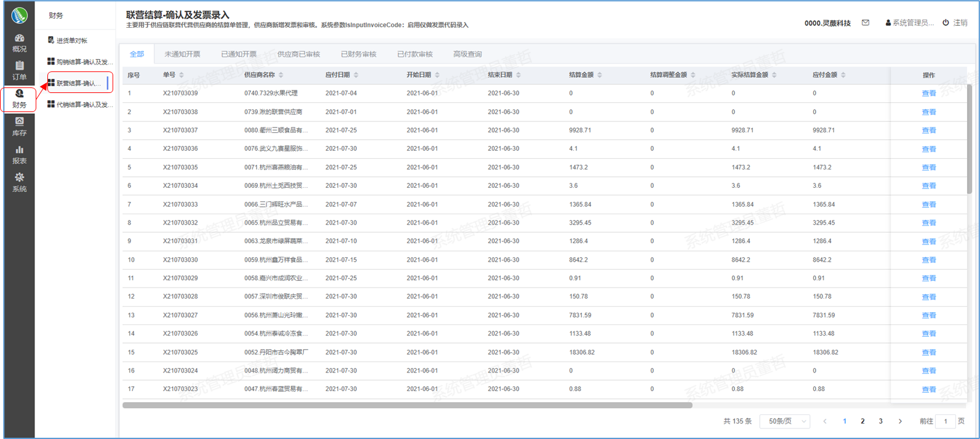Image resolution: width=980 pixels, height=439 pixels.
Task: Open the 50条/页 page size dropdown
Action: (x=785, y=421)
